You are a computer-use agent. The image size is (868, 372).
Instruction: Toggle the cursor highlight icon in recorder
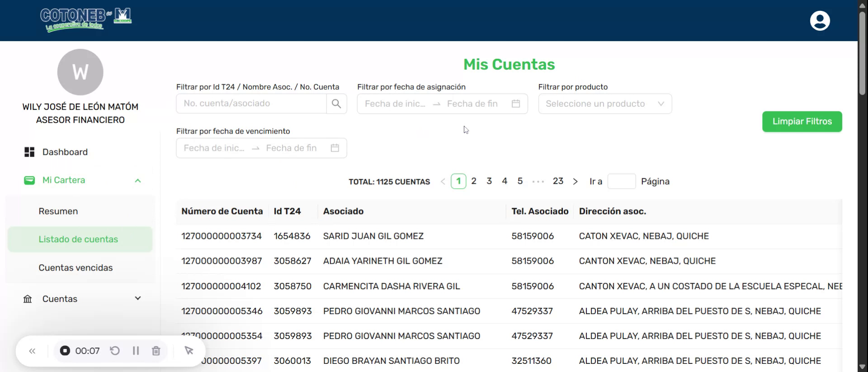[x=189, y=351]
